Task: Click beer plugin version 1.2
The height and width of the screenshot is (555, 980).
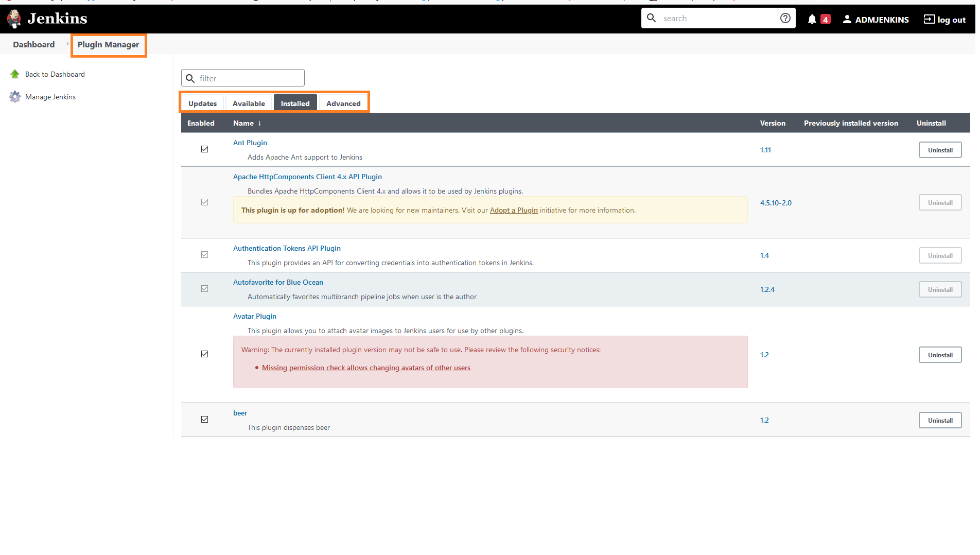Action: pos(764,420)
